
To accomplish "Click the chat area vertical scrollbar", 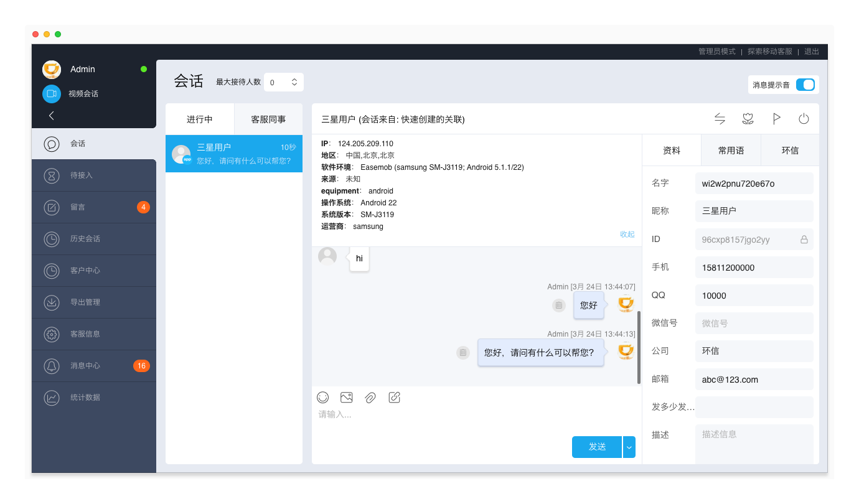I will click(639, 347).
